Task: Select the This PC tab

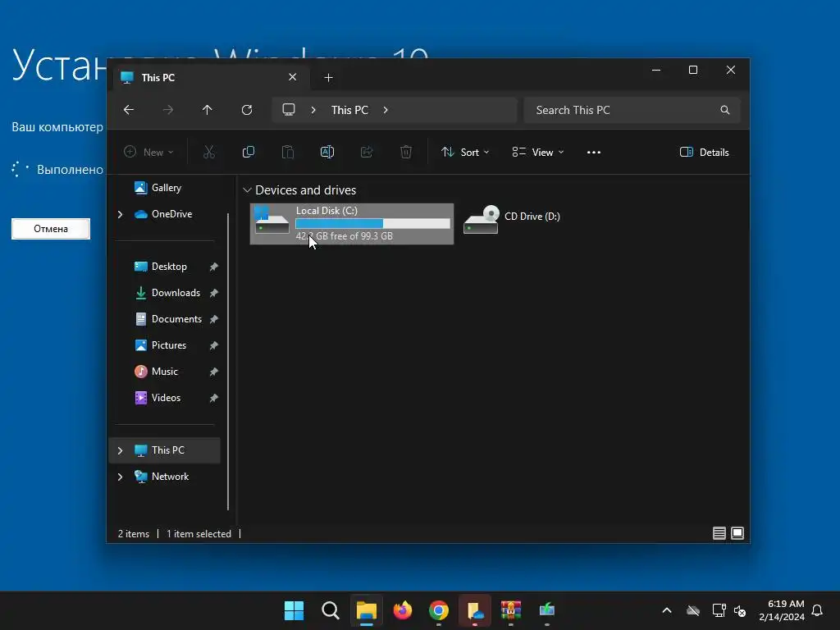Action: click(211, 78)
